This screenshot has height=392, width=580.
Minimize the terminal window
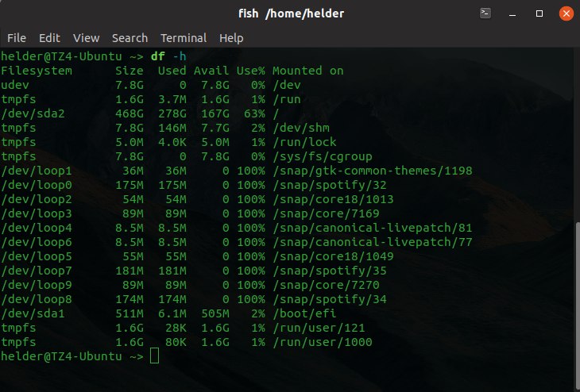click(x=512, y=13)
